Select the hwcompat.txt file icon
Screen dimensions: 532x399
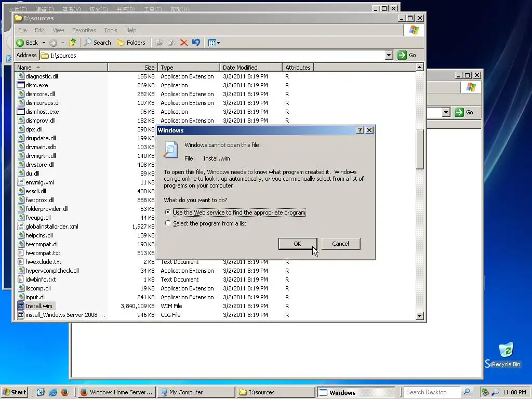point(21,253)
